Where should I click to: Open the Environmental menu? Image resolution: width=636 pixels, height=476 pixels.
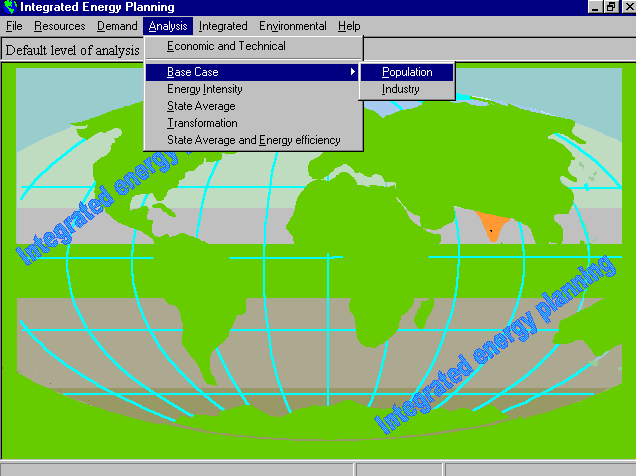coord(292,26)
